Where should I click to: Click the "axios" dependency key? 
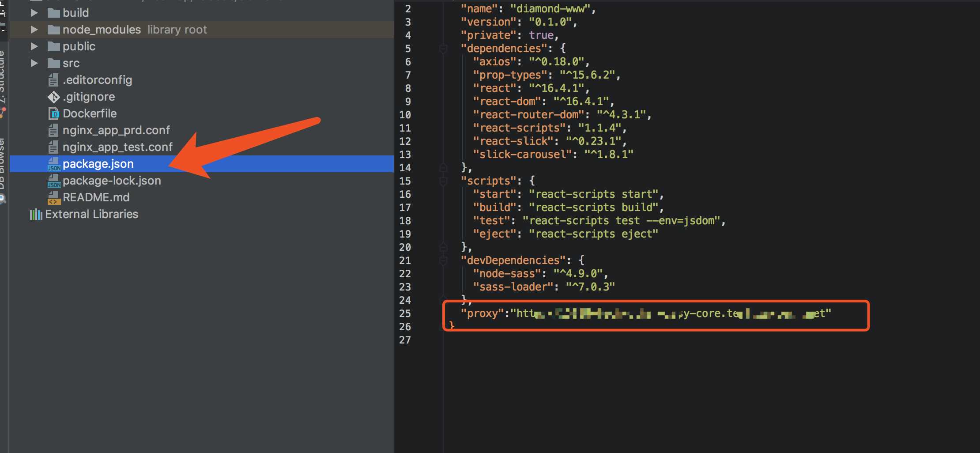click(x=495, y=62)
